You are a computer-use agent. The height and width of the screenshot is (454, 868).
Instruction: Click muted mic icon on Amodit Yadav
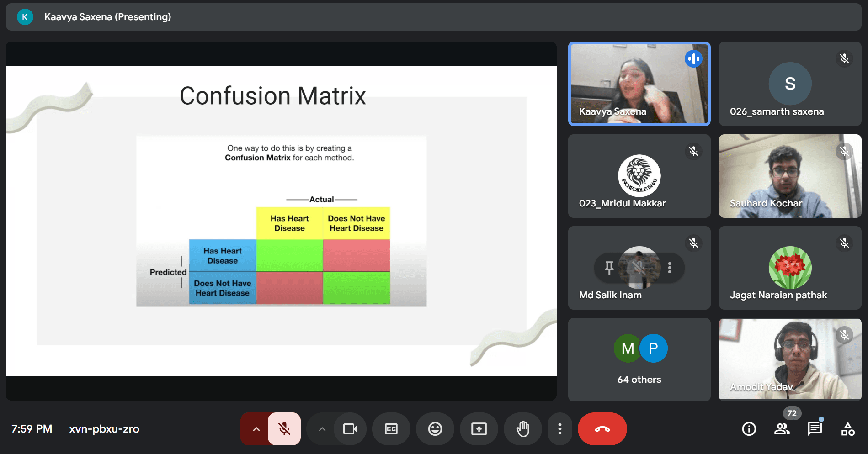click(844, 335)
